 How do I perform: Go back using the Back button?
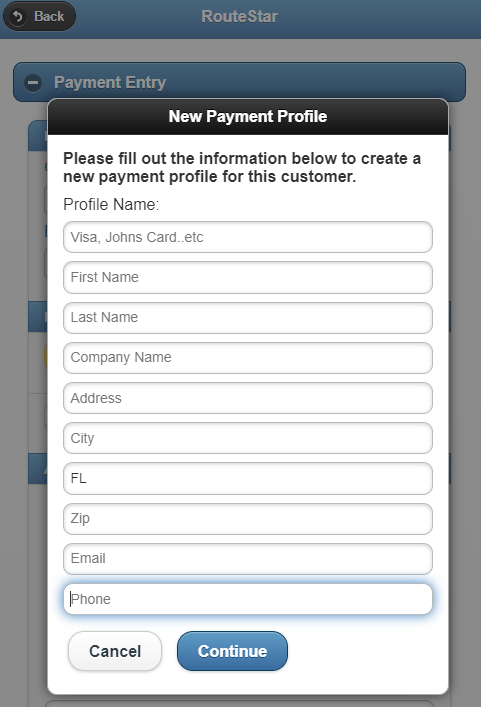[39, 17]
